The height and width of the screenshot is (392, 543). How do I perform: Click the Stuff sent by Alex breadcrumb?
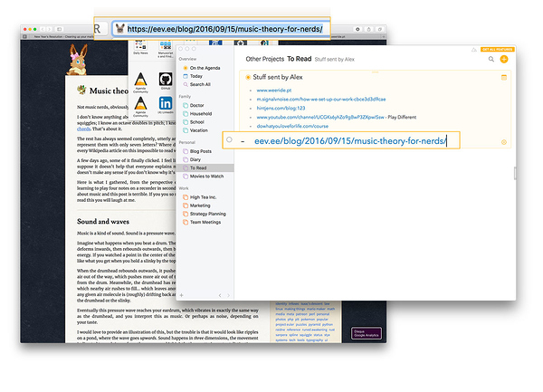tap(335, 60)
